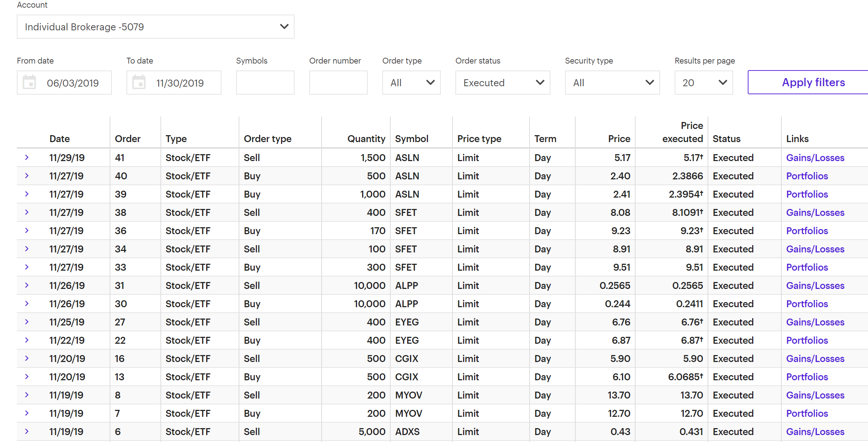
Task: Open the Order status Executed dropdown
Action: point(503,83)
